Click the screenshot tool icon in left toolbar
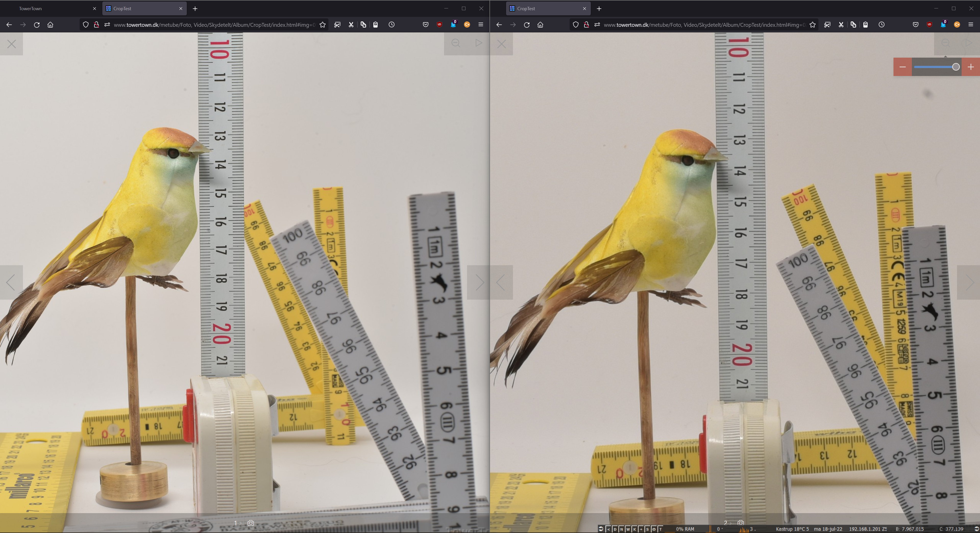 point(337,25)
